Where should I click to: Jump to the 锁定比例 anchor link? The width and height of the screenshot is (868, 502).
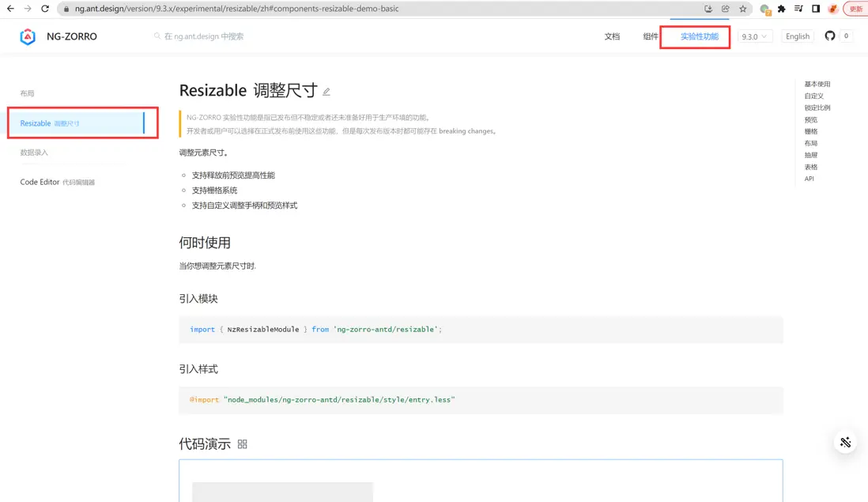pos(817,108)
